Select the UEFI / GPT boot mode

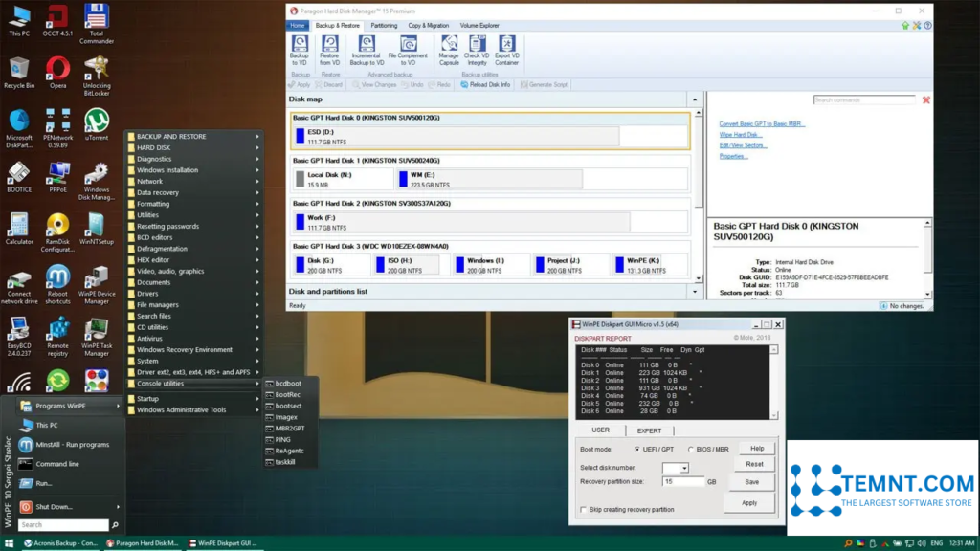(x=637, y=449)
